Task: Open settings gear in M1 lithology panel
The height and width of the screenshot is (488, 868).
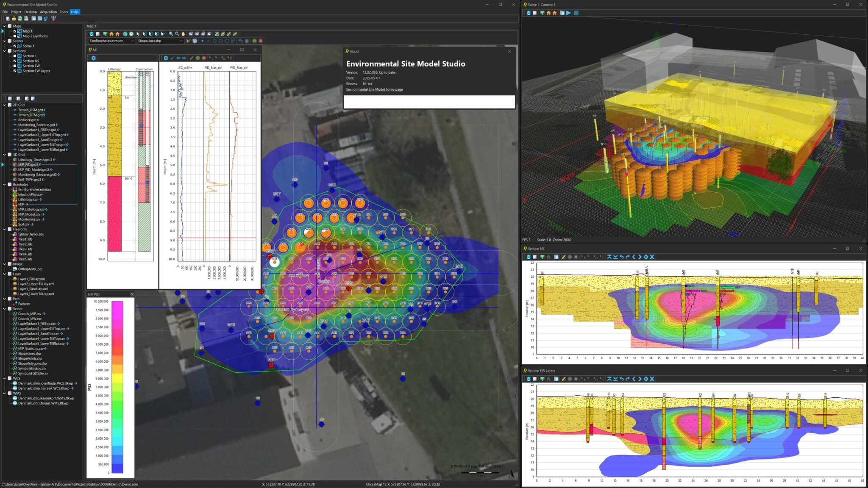Action: pos(94,58)
